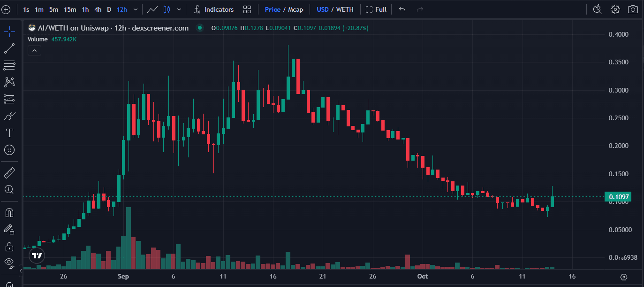The width and height of the screenshot is (644, 287).
Task: Undo the last chart action
Action: tap(402, 9)
